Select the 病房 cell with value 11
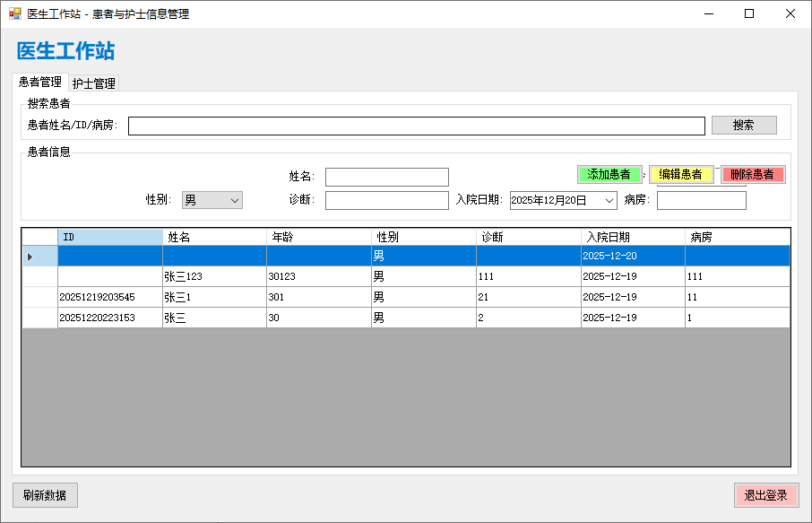This screenshot has width=812, height=523. click(x=738, y=298)
